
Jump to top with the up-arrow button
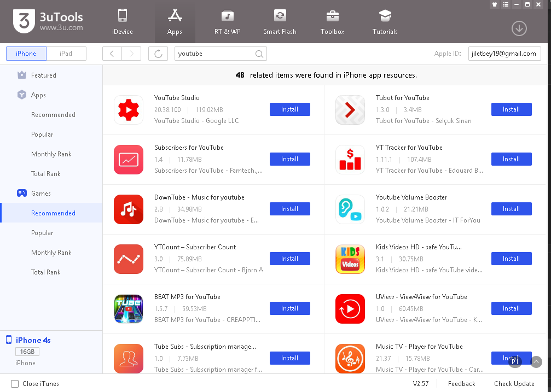click(x=536, y=362)
